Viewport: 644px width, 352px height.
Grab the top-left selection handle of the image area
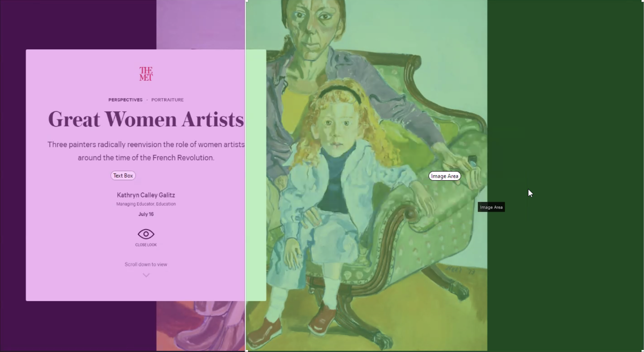(247, 1)
